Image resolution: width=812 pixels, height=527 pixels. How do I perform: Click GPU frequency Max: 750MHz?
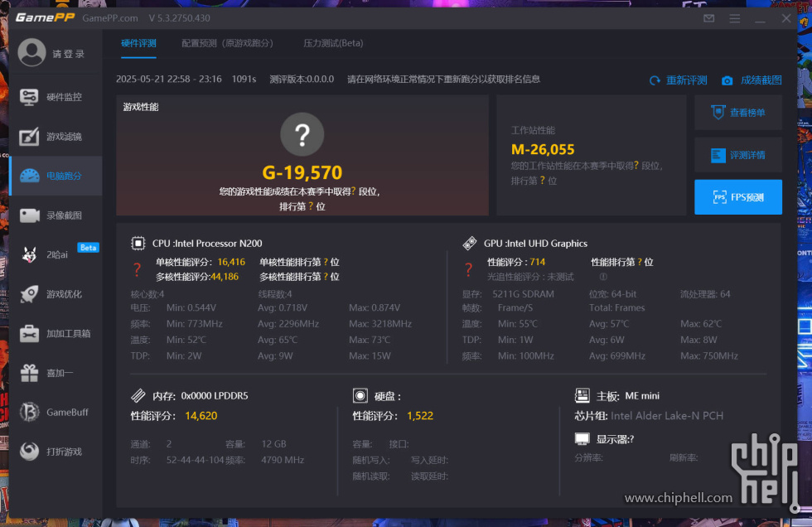709,356
